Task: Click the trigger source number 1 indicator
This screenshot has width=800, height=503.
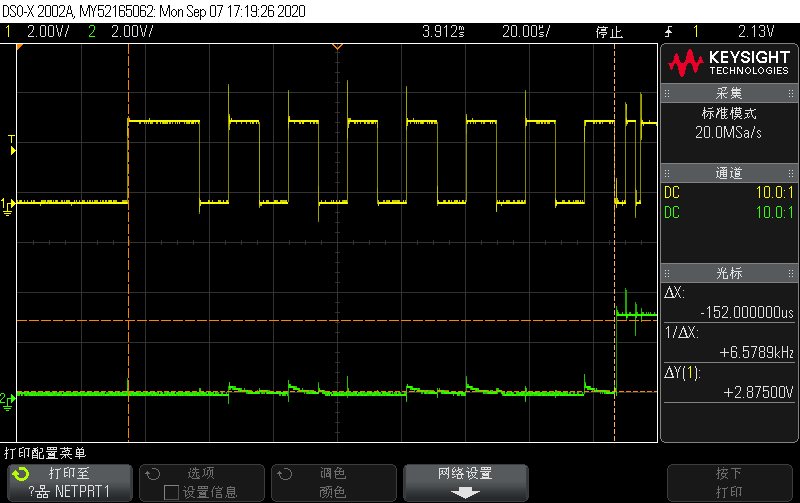Action: [x=696, y=32]
